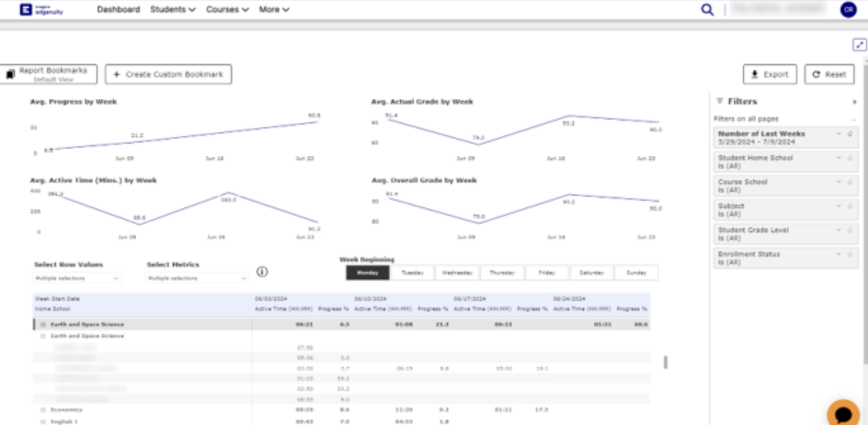This screenshot has height=425, width=868.
Task: Clear the Student Home School filter
Action: (x=850, y=158)
